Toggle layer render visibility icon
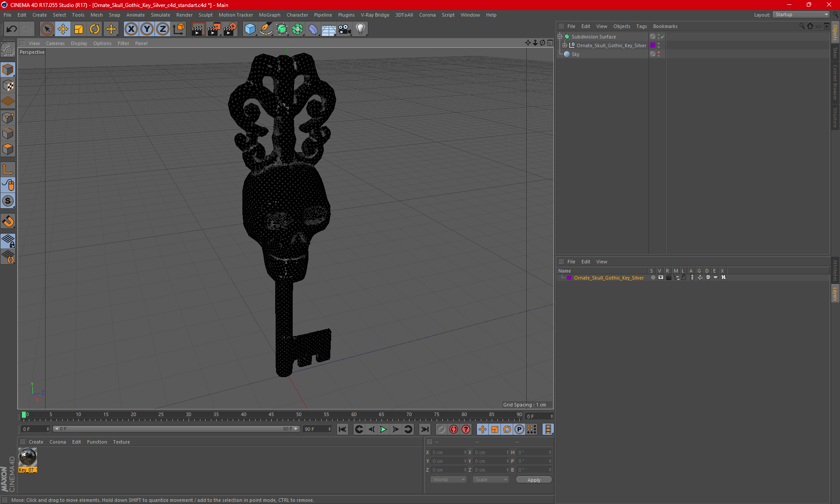Screen dimensions: 840x504 click(668, 277)
